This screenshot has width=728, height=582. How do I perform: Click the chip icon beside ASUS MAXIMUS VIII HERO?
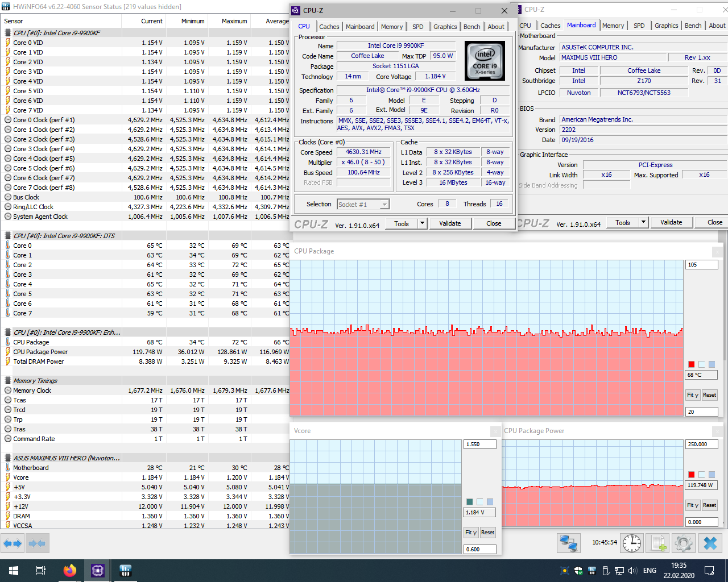click(x=7, y=458)
